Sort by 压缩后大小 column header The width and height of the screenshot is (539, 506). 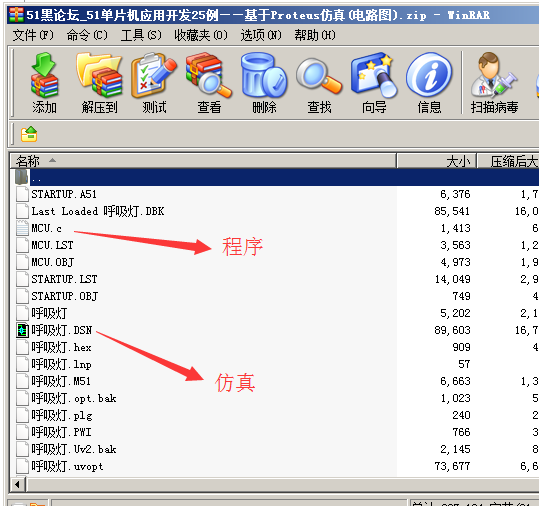[508, 161]
